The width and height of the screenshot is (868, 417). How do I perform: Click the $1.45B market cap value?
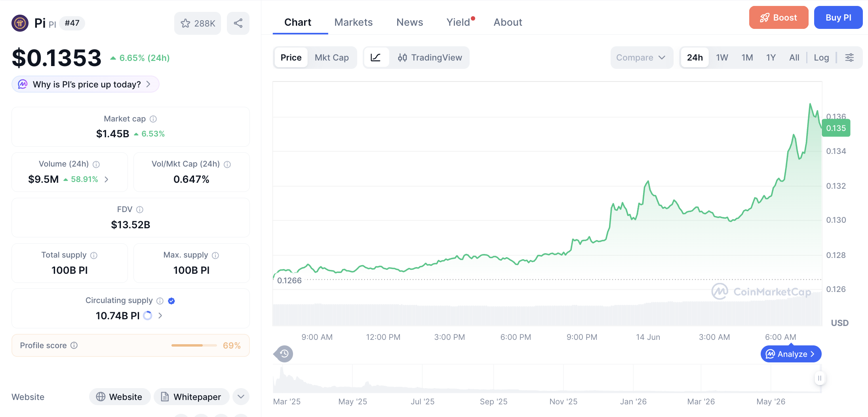coord(113,134)
